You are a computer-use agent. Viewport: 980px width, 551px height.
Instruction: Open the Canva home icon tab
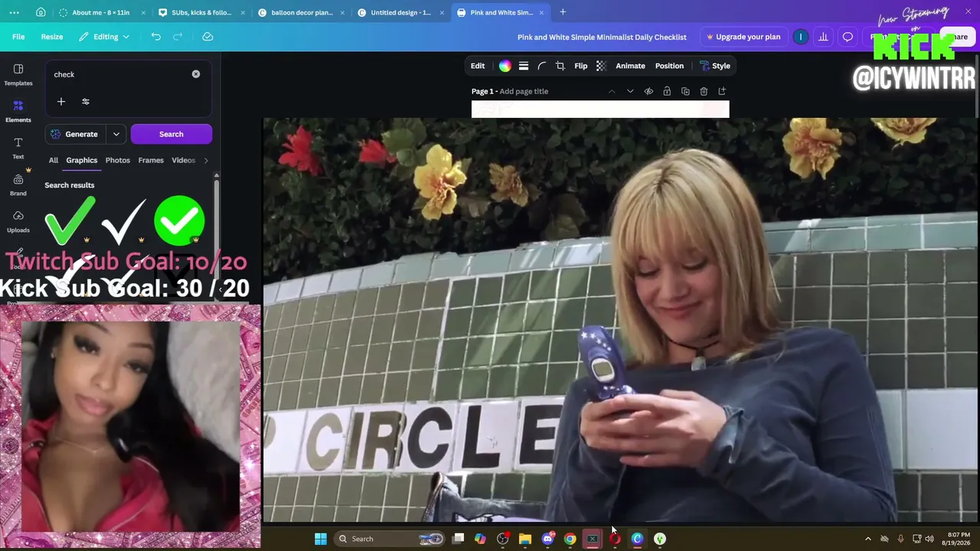[41, 12]
